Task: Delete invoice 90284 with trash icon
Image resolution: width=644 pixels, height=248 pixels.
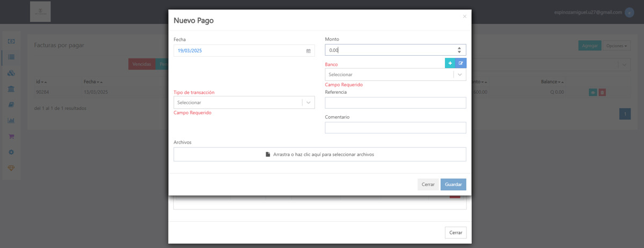Action: coord(602,93)
